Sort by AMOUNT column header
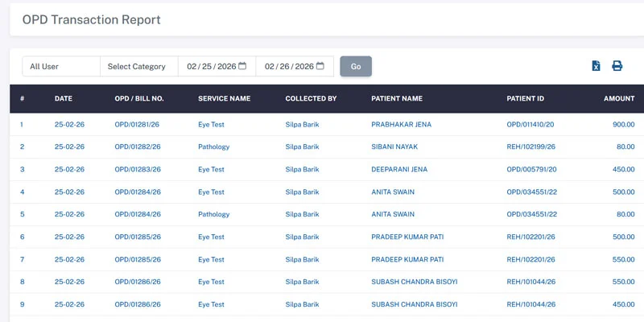Viewport: 644px width, 322px height. click(x=619, y=98)
